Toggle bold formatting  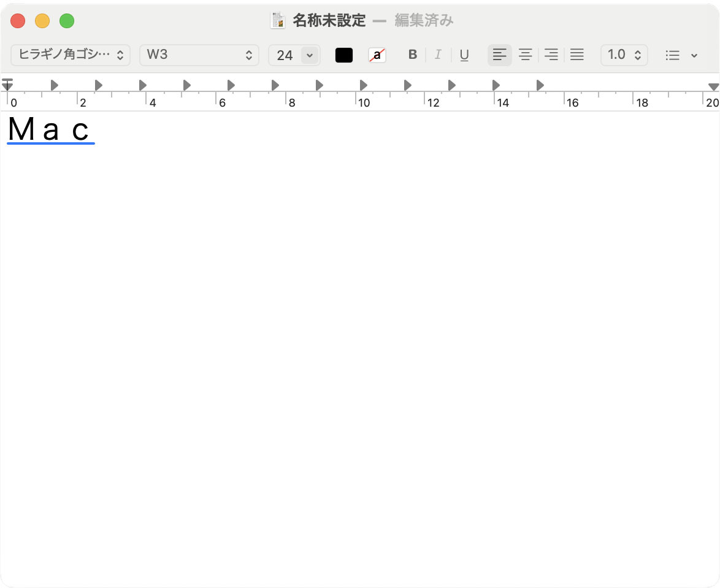point(412,55)
